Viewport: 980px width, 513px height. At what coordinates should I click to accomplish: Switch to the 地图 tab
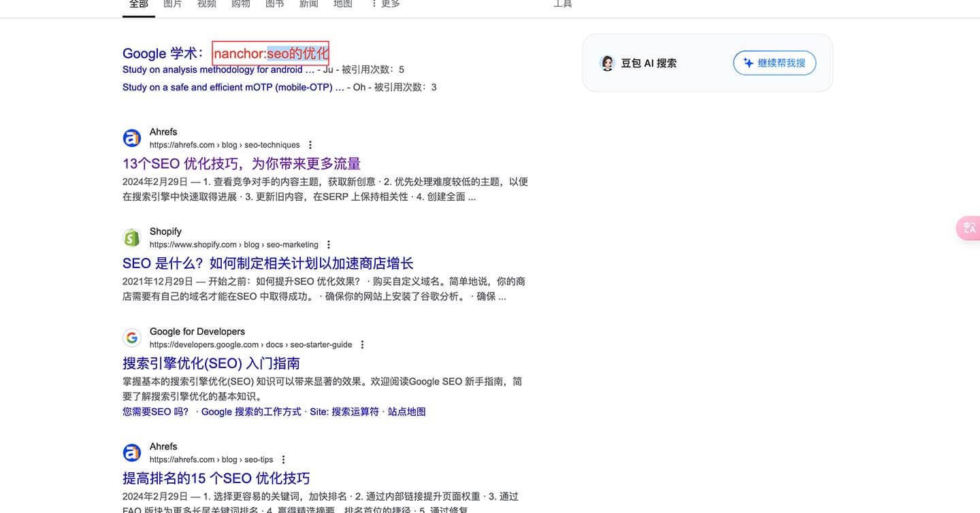pos(343,4)
